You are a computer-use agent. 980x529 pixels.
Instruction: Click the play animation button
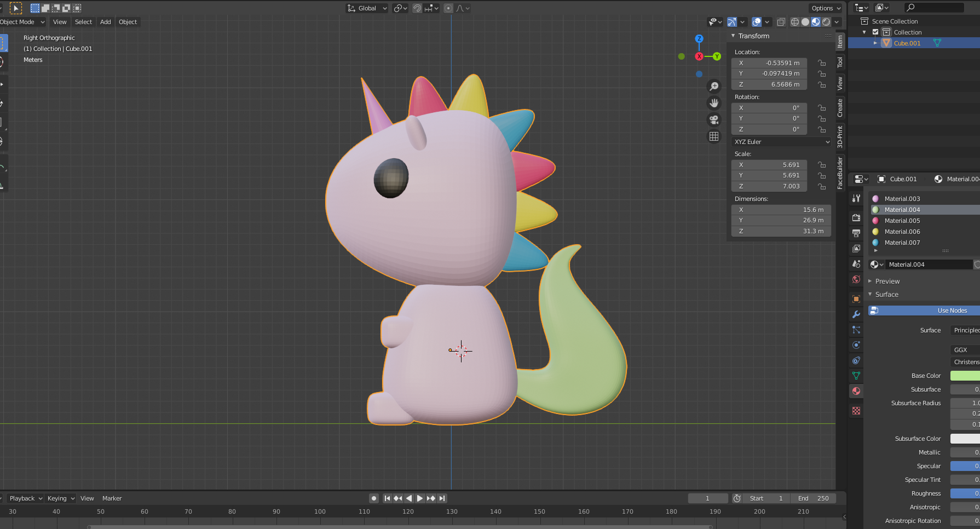420,498
